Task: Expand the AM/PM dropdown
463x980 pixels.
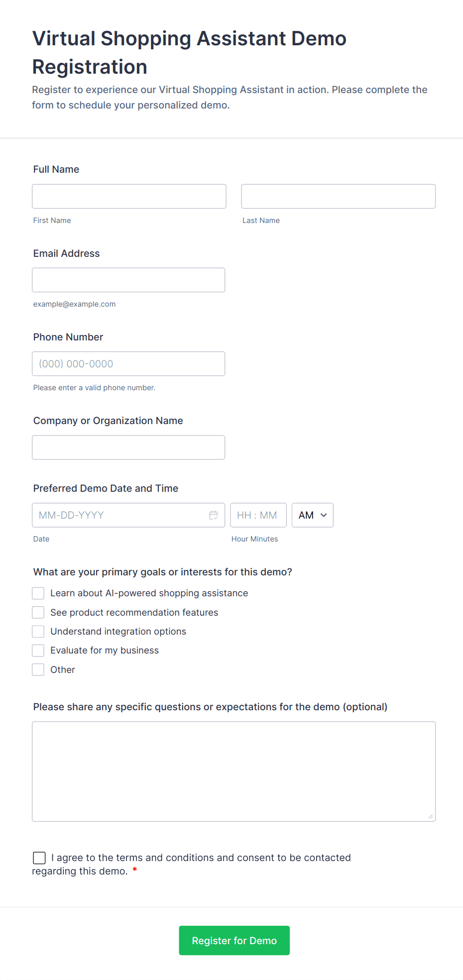Action: [x=313, y=515]
